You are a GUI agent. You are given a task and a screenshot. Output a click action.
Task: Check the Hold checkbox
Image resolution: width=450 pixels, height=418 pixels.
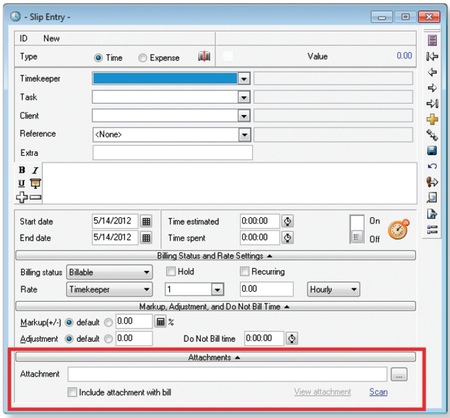click(x=171, y=271)
